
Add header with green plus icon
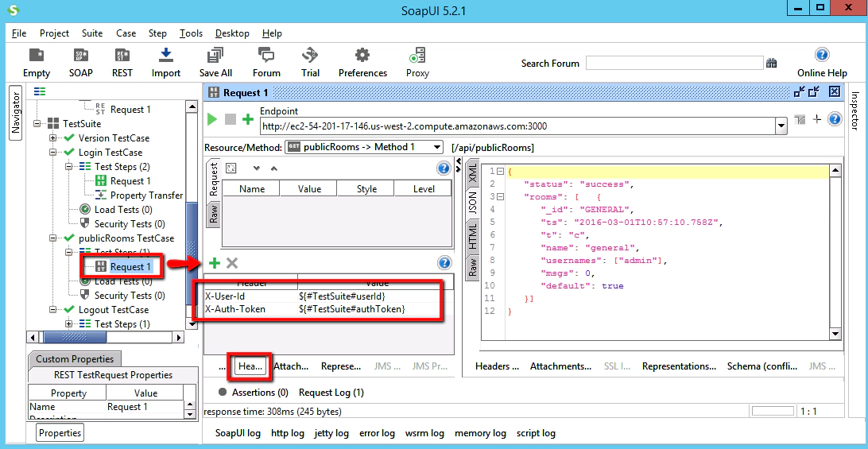coord(215,263)
